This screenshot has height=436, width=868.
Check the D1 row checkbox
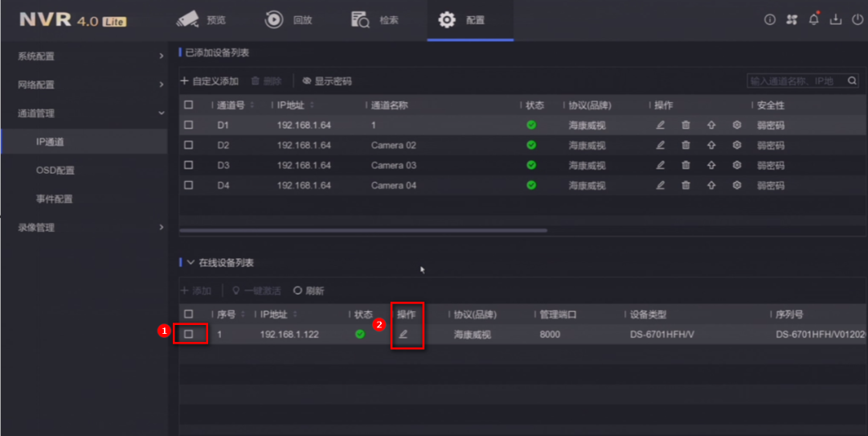(189, 125)
